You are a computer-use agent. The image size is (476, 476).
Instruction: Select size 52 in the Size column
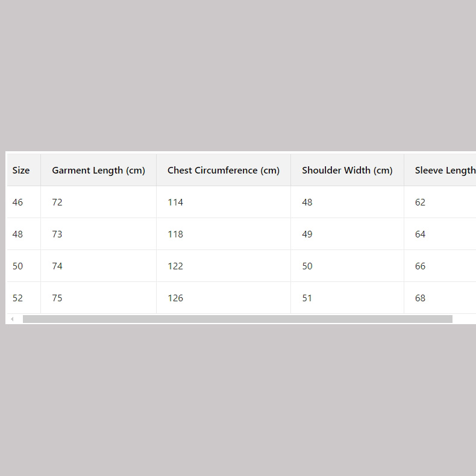click(17, 298)
